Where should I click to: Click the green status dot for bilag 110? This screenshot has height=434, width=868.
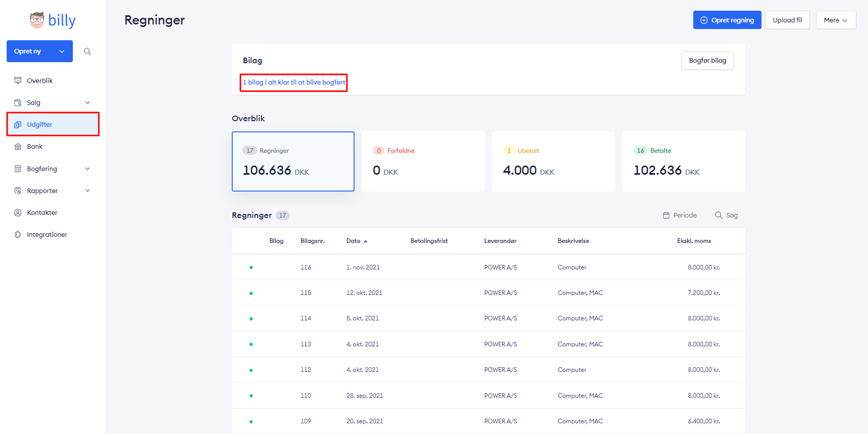click(251, 396)
